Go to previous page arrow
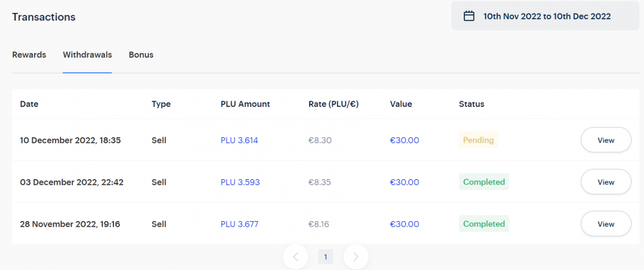Viewport: 644px width, 270px height. coord(296,257)
